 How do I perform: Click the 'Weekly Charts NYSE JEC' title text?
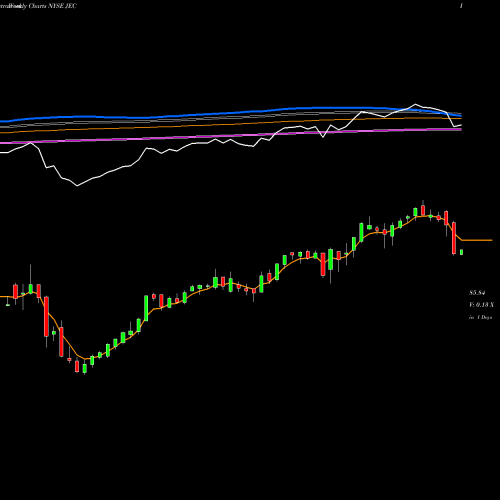pyautogui.click(x=43, y=6)
